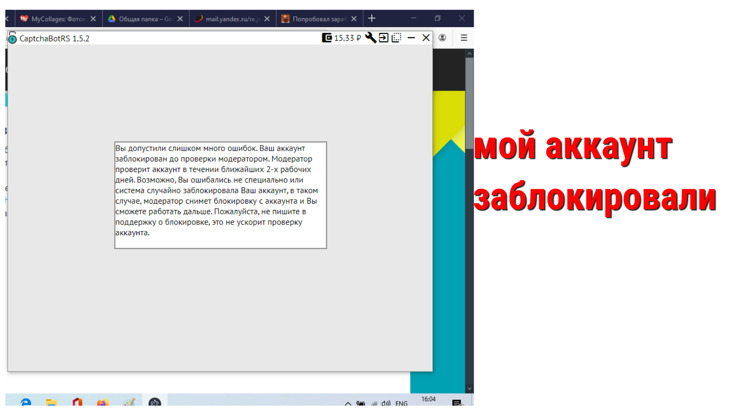The height and width of the screenshot is (411, 730).
Task: Click the scrollbar down arrow in browser
Action: pyautogui.click(x=469, y=388)
